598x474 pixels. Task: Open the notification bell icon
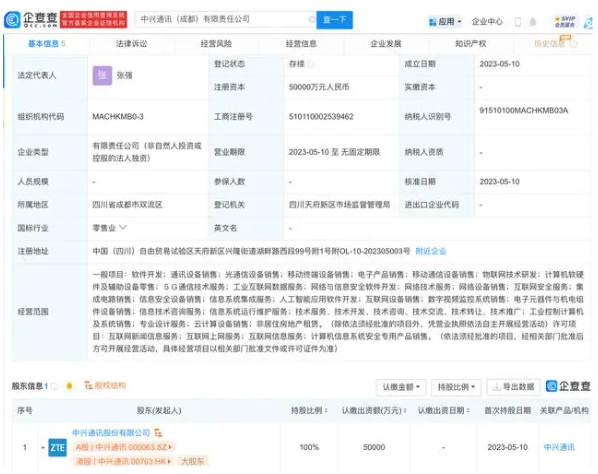(x=533, y=22)
